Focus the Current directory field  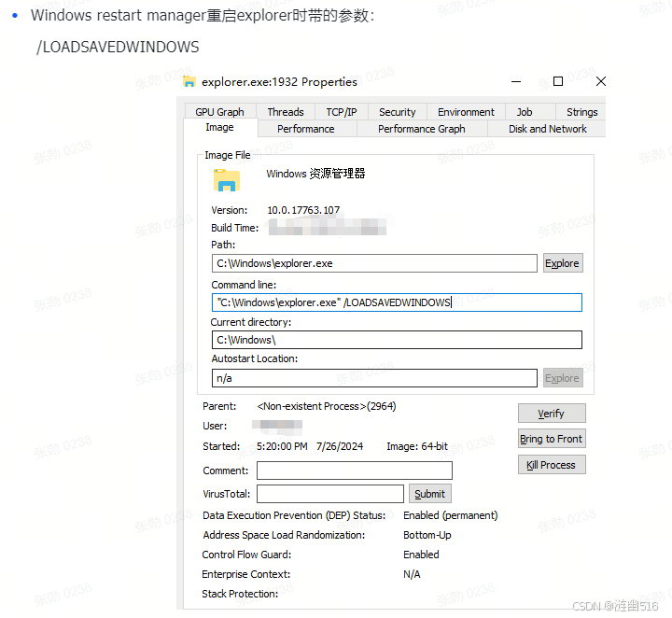[x=397, y=340]
